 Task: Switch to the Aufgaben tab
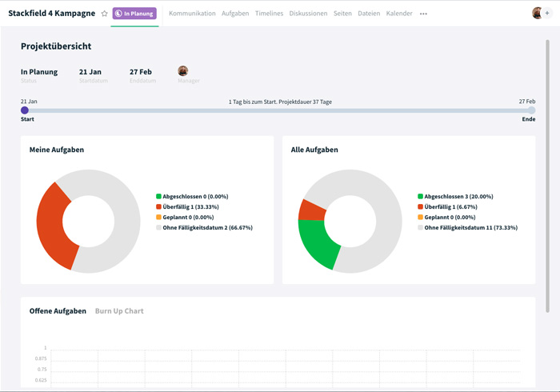235,14
